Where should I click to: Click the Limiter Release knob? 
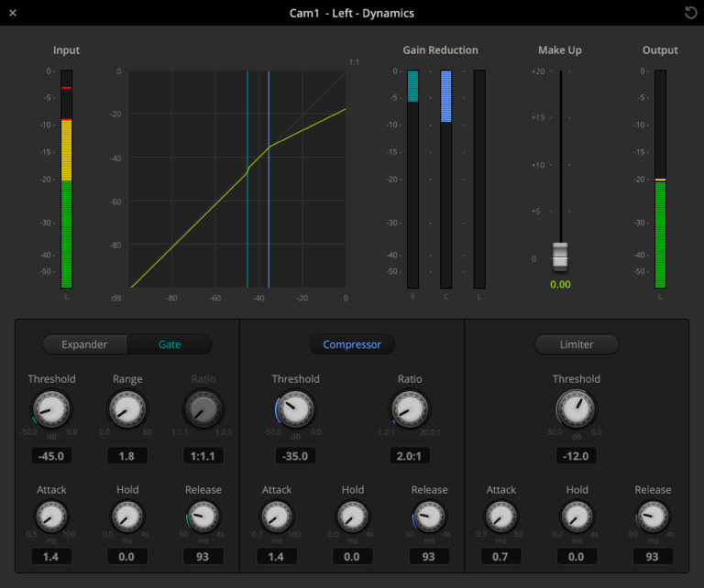pyautogui.click(x=653, y=517)
